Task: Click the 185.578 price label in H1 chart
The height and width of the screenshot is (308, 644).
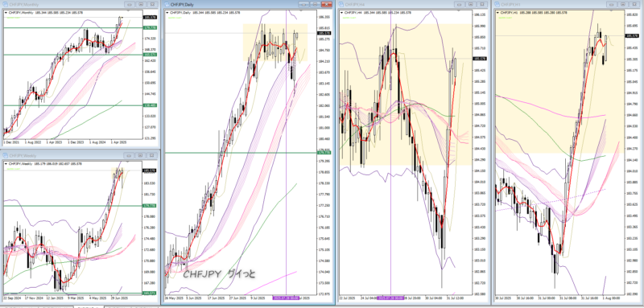Action: click(x=632, y=35)
